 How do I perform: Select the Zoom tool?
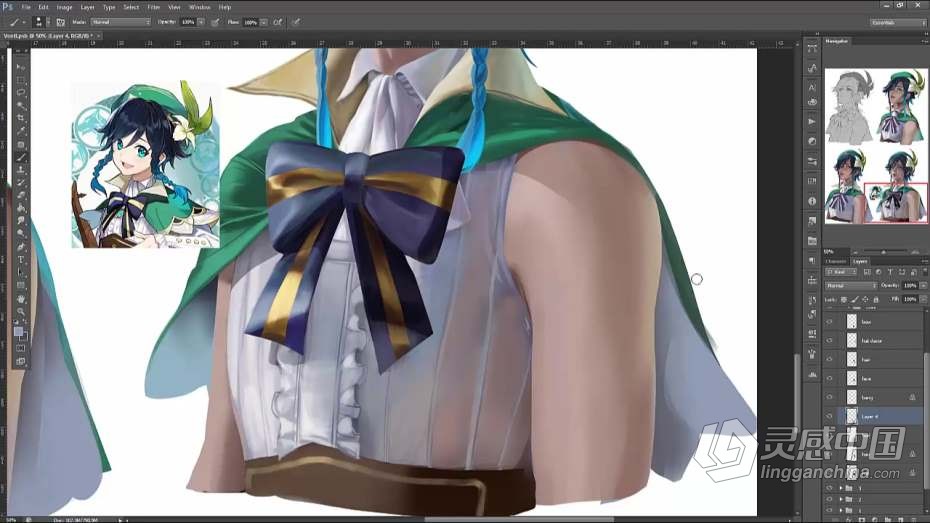[x=21, y=311]
